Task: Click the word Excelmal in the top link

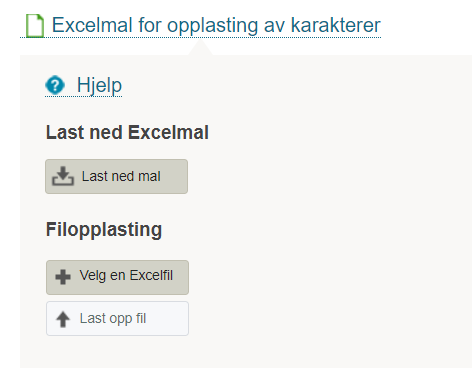Action: point(92,25)
